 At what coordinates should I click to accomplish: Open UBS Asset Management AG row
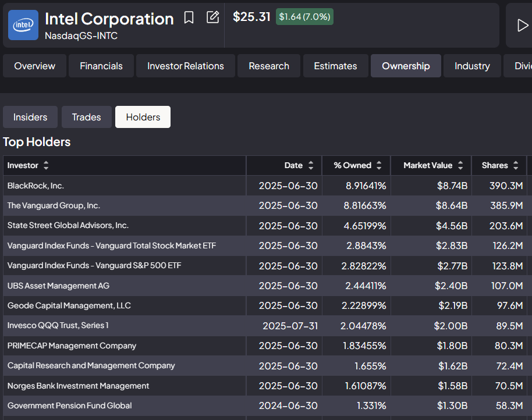(x=265, y=286)
